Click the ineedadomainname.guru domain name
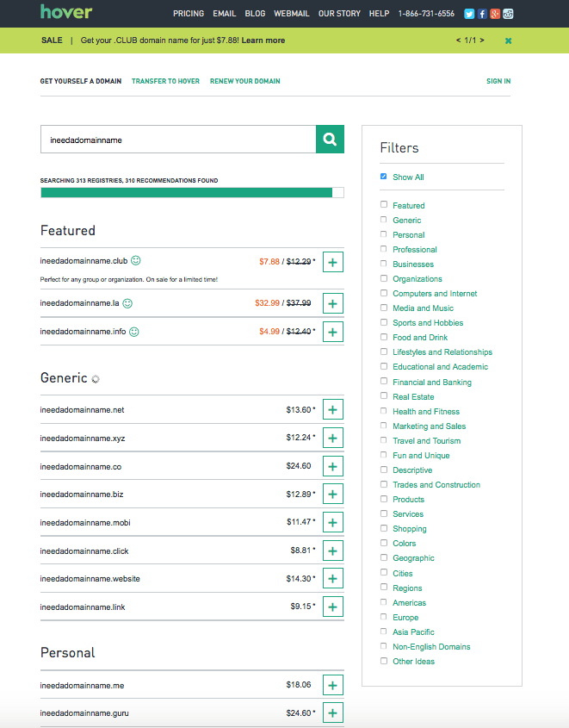569x728 pixels. click(84, 713)
